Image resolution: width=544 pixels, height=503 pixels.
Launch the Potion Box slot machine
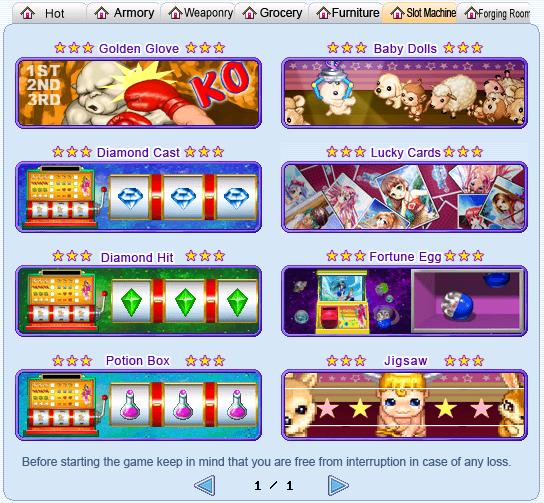pos(138,405)
